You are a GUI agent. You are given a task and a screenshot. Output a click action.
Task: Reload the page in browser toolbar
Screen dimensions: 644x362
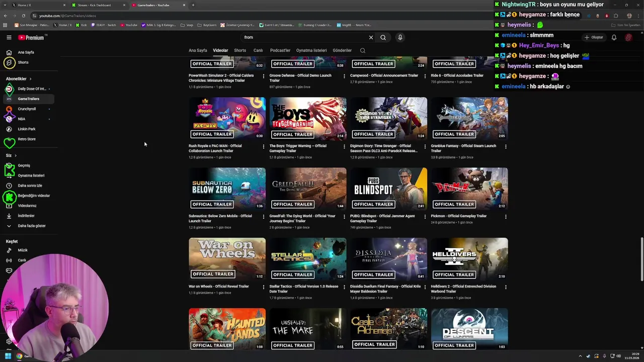[23, 16]
